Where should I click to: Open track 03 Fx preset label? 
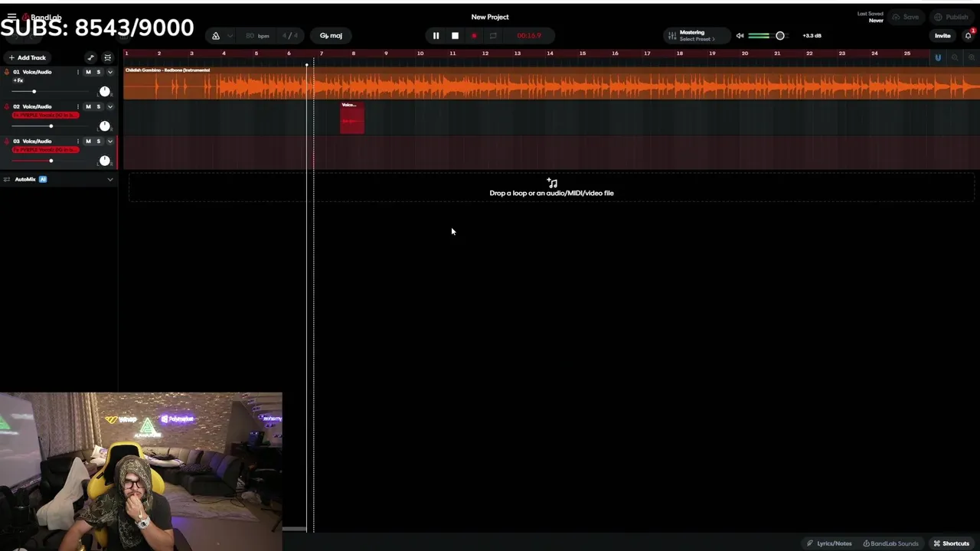tap(45, 149)
